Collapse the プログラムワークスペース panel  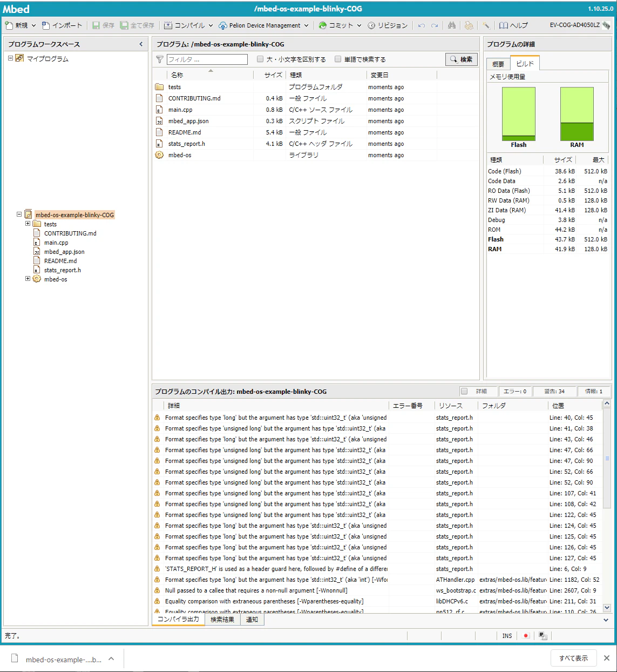(141, 44)
